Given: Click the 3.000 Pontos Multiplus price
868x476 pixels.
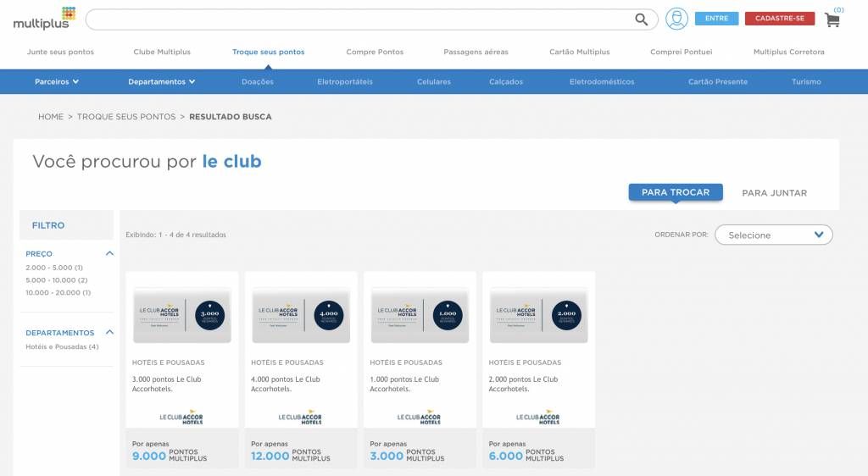Looking at the screenshot, I should pyautogui.click(x=407, y=456).
